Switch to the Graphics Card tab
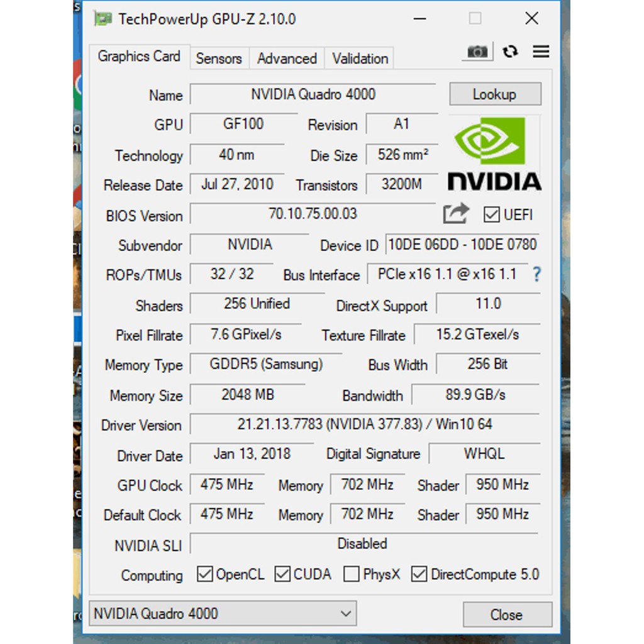644x644 pixels. click(139, 56)
